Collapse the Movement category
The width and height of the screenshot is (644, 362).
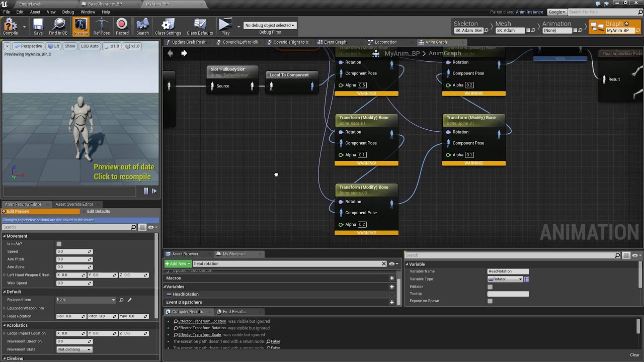[x=4, y=236]
